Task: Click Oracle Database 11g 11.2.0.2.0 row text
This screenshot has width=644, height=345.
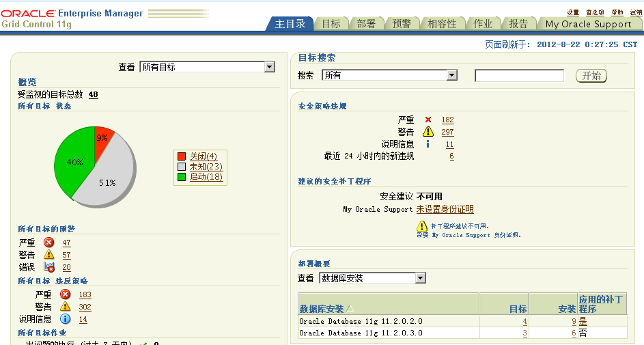Action: pyautogui.click(x=361, y=321)
